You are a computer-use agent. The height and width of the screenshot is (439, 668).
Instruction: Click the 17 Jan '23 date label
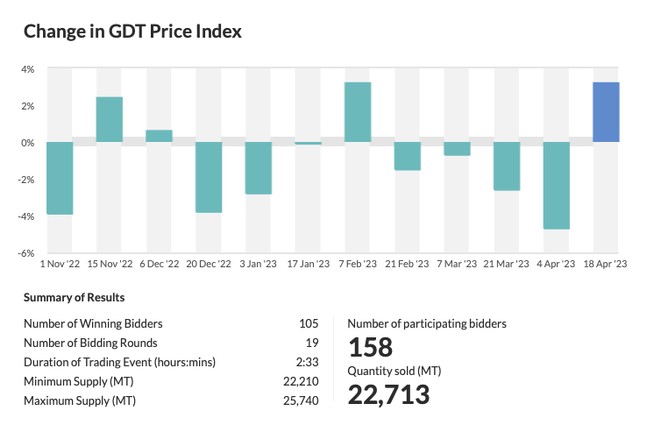(308, 264)
